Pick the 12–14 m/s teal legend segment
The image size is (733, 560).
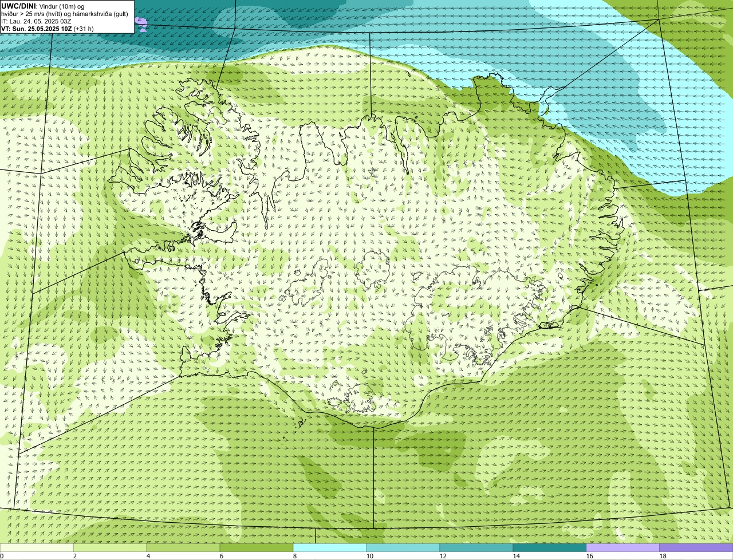click(476, 547)
